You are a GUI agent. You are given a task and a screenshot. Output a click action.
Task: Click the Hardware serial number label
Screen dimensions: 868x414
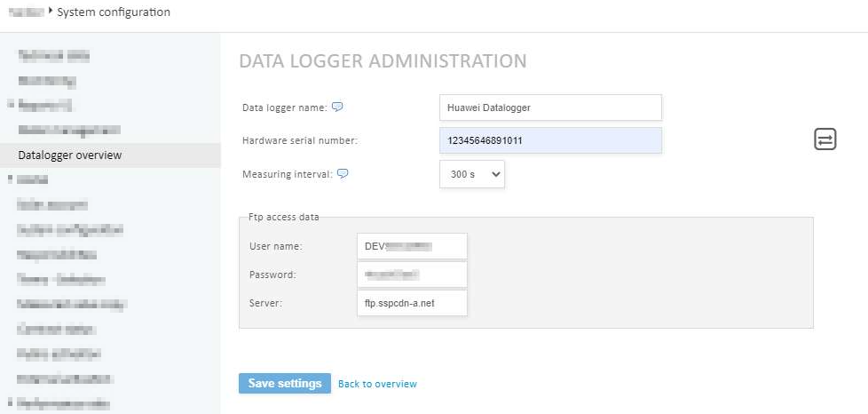click(x=300, y=140)
